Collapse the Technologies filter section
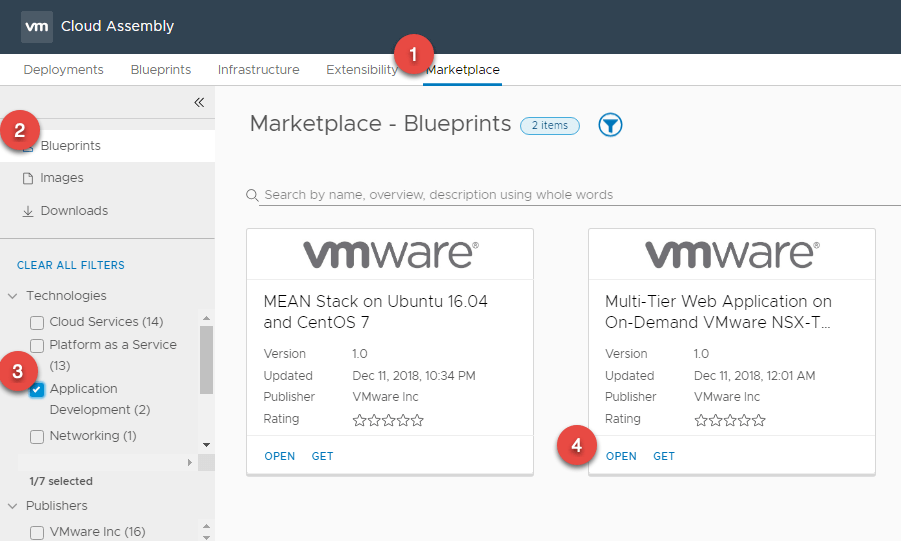Viewport: 901px width, 541px height. [13, 296]
